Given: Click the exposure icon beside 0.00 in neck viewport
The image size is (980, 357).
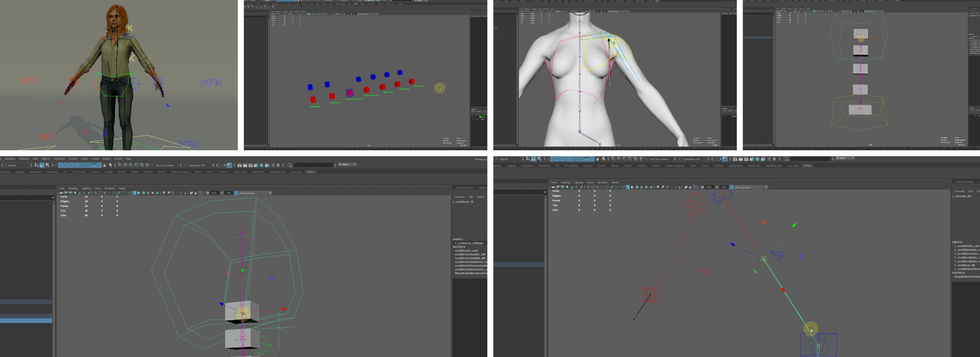Looking at the screenshot, I should [208, 193].
